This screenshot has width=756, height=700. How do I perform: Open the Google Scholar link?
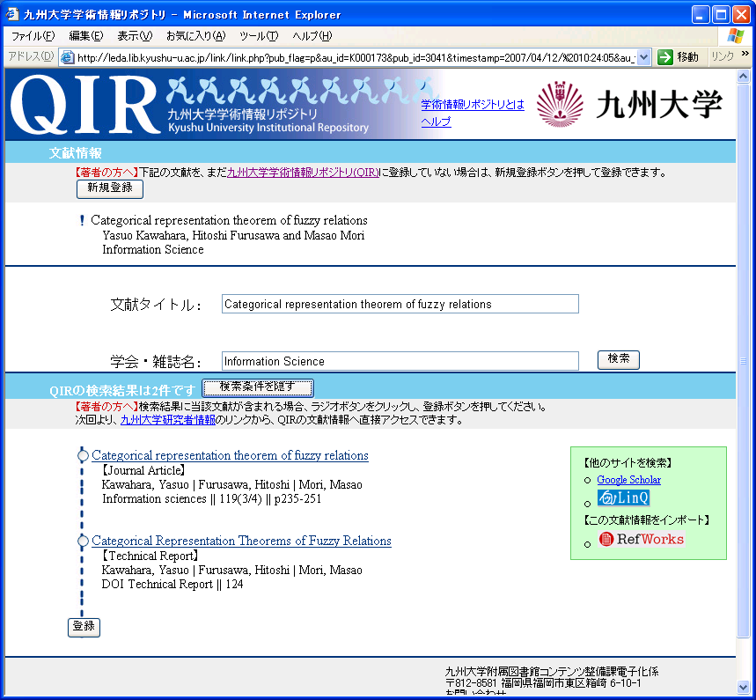tap(628, 480)
